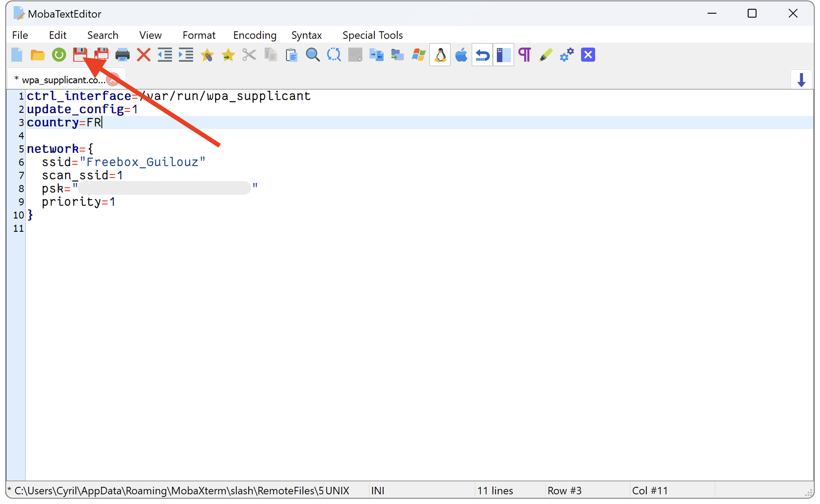
Task: Open a file with the folder icon
Action: pos(37,55)
